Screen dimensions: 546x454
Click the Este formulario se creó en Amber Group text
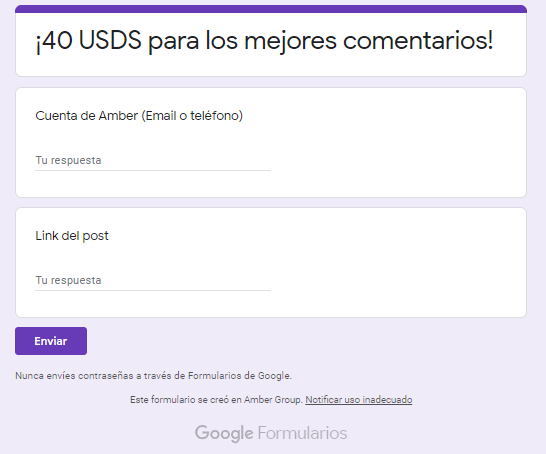click(216, 400)
